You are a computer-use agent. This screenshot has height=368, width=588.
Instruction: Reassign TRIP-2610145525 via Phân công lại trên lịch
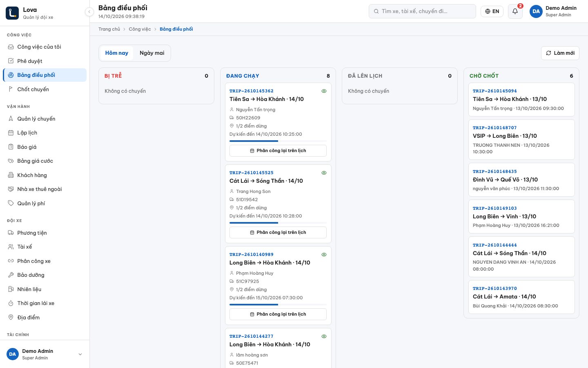(x=278, y=232)
